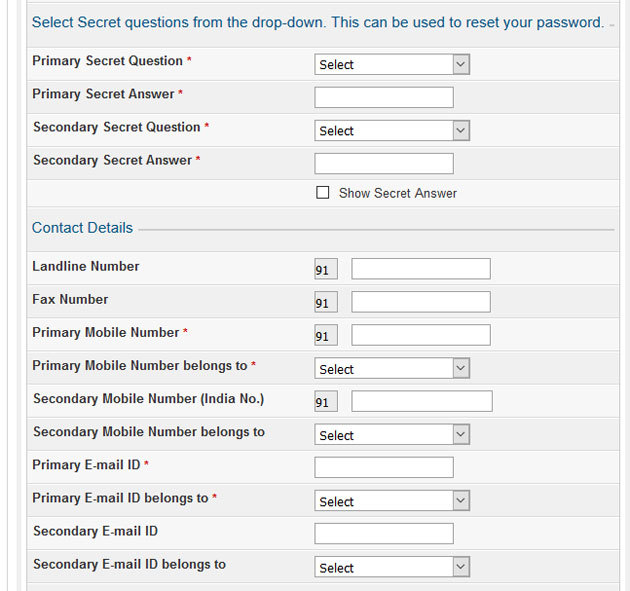Select the Secondary E-mail ID field

click(x=383, y=533)
